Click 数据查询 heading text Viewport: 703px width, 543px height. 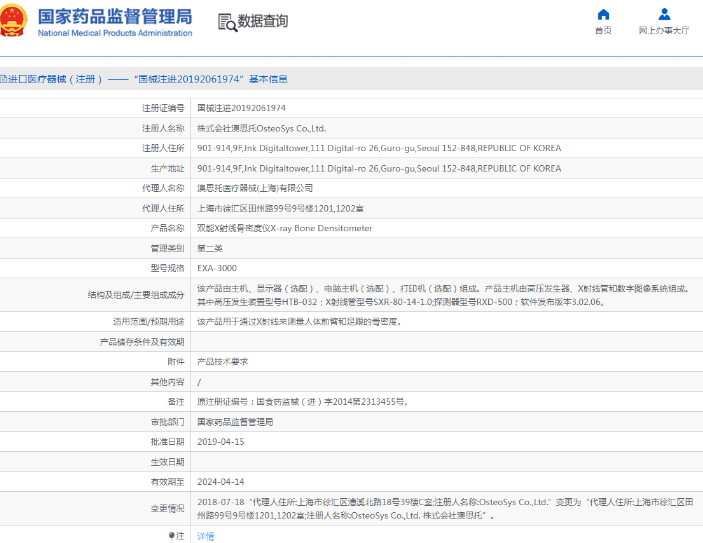click(263, 21)
